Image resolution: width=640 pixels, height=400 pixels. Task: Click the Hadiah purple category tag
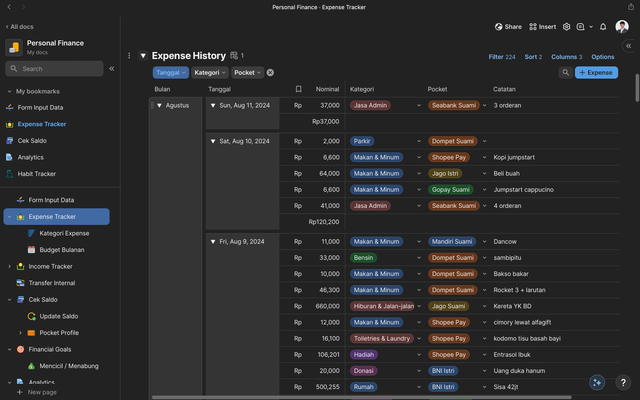tap(364, 355)
